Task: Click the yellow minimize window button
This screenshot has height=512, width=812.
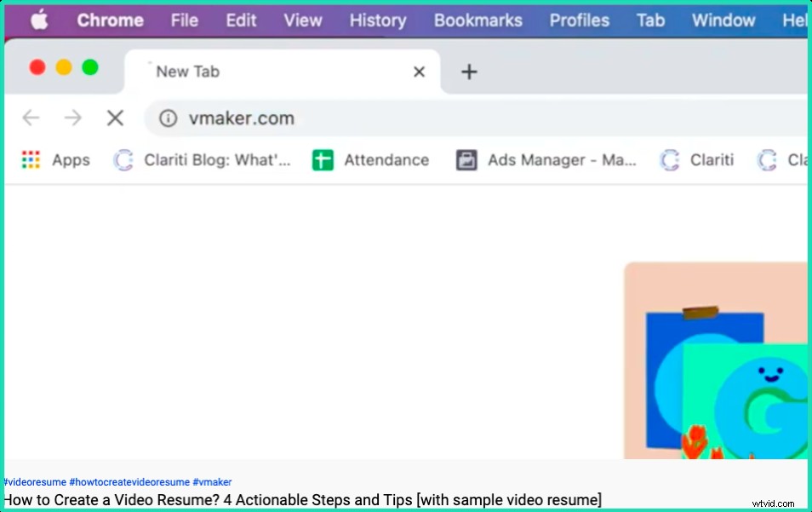Action: (64, 67)
